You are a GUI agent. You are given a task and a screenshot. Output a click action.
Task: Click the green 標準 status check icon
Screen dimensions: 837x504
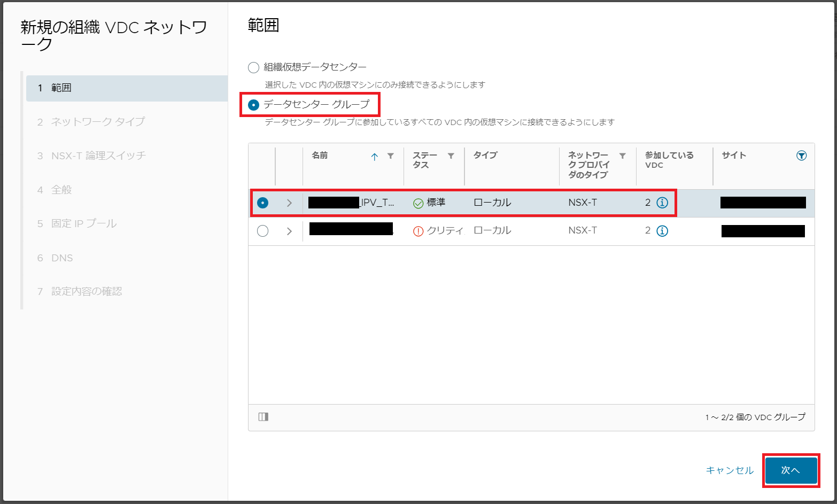coord(418,203)
